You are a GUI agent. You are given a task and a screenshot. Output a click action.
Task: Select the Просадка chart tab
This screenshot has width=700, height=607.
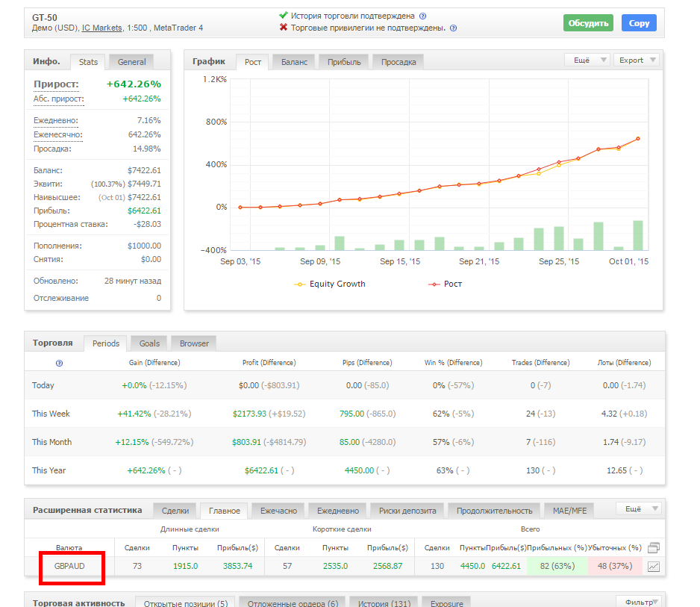click(399, 62)
